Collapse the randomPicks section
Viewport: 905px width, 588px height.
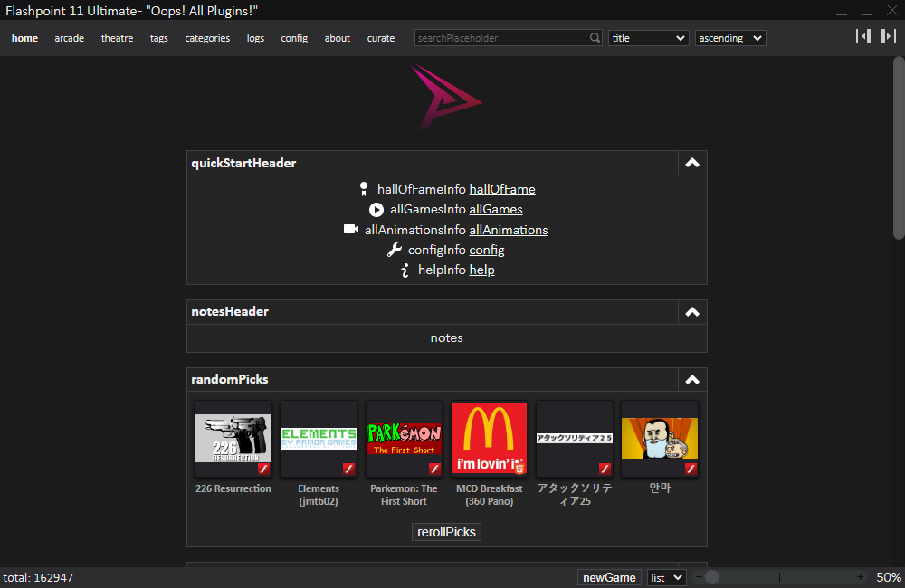click(691, 379)
